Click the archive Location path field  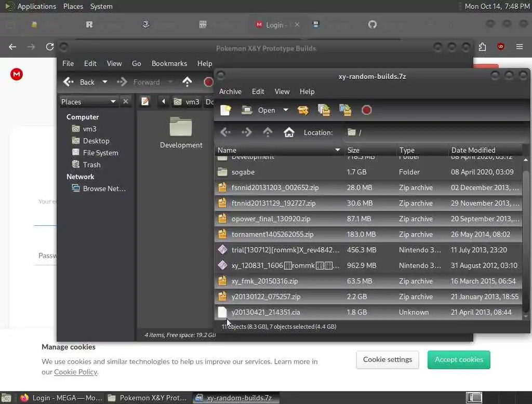436,132
